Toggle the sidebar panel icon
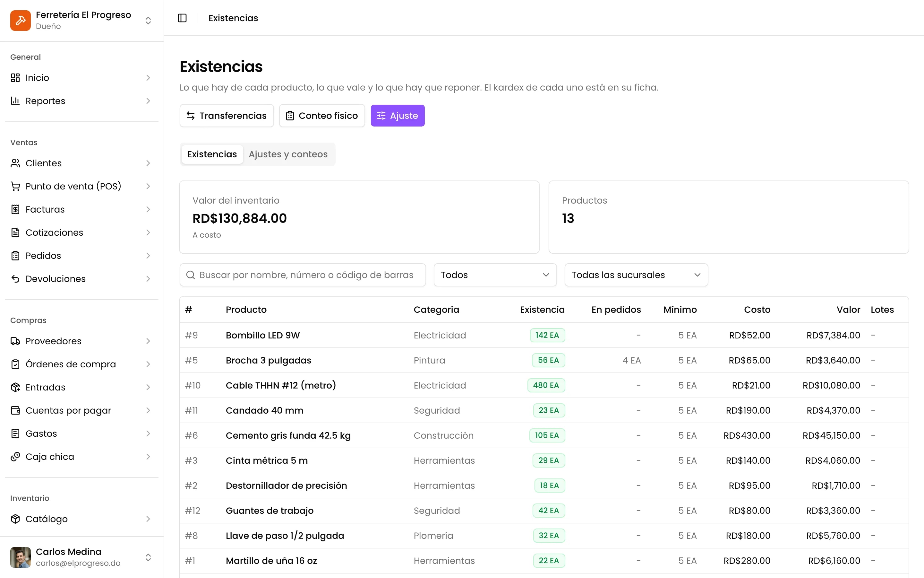The width and height of the screenshot is (924, 578). coord(182,18)
